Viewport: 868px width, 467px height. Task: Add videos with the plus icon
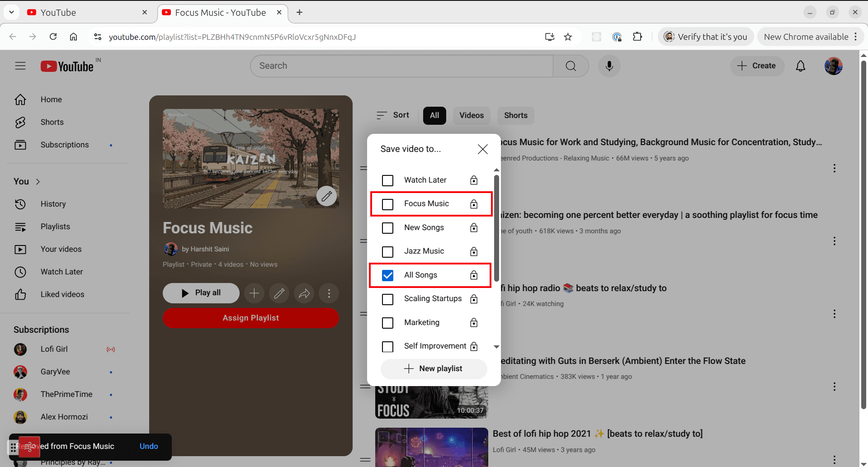coord(254,293)
